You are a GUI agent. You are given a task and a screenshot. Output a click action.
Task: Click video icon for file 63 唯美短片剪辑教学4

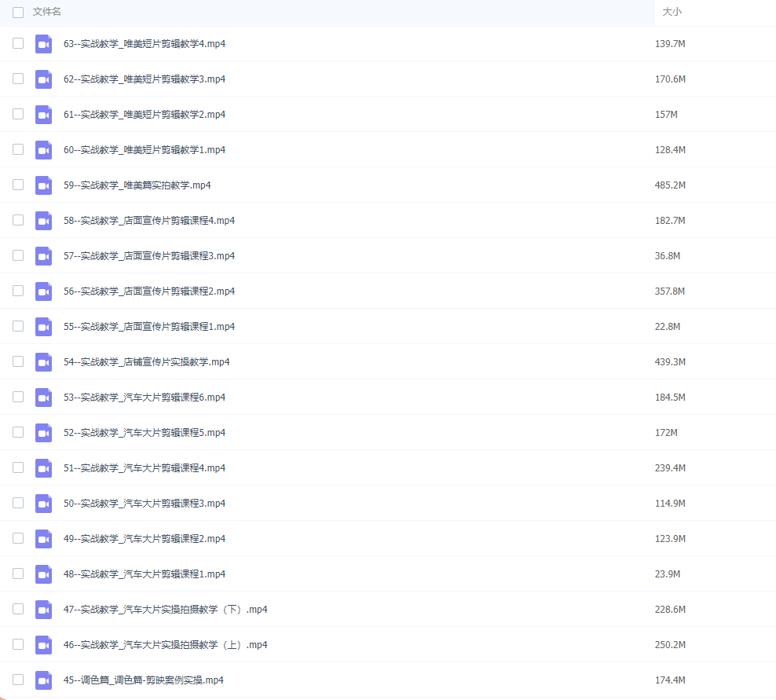pyautogui.click(x=43, y=44)
